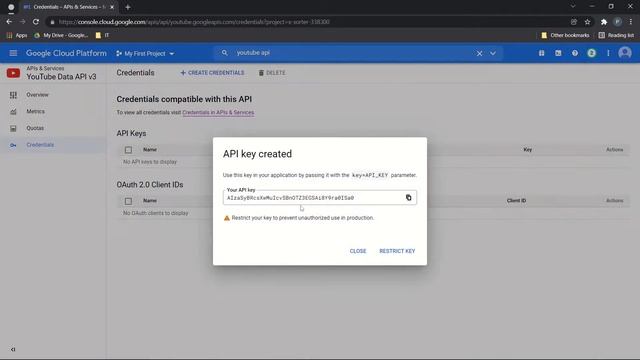Click the YouTube Data API v3 logo

coord(13,73)
